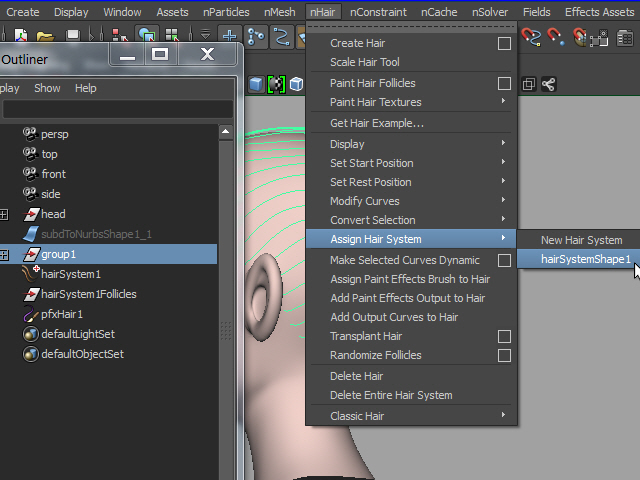The image size is (640, 480).
Task: Choose New Hair System submenu entry
Action: point(579,240)
